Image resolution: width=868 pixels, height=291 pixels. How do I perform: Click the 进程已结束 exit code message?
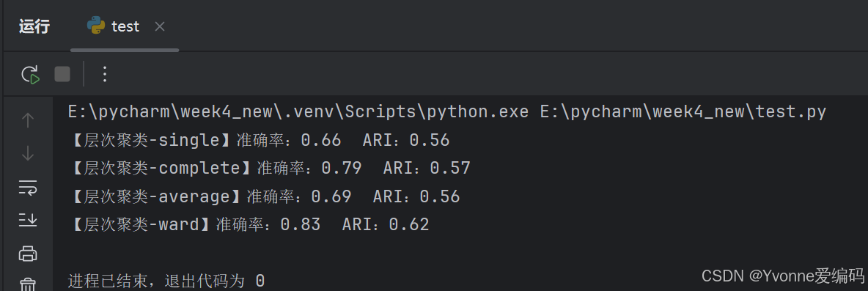tap(166, 281)
